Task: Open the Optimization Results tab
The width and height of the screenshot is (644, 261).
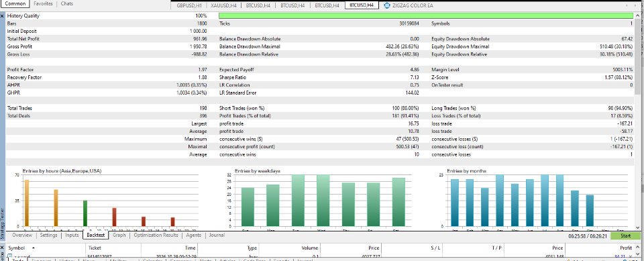Action: click(156, 235)
